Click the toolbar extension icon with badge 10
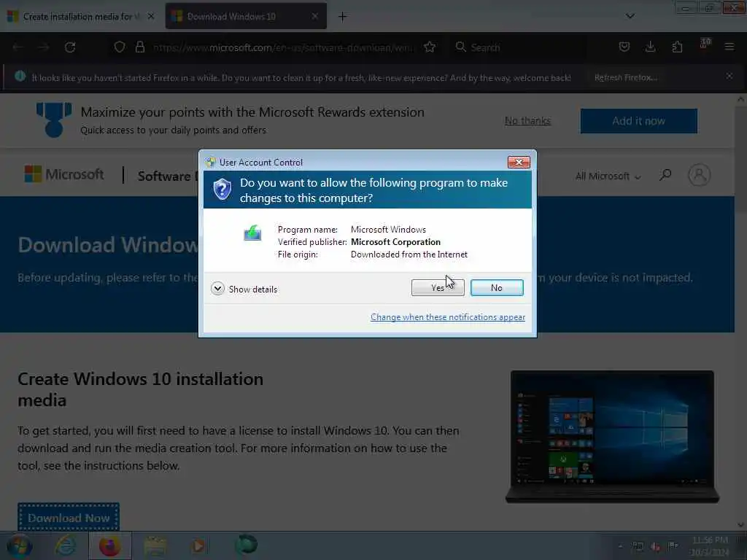The height and width of the screenshot is (560, 747). [705, 44]
